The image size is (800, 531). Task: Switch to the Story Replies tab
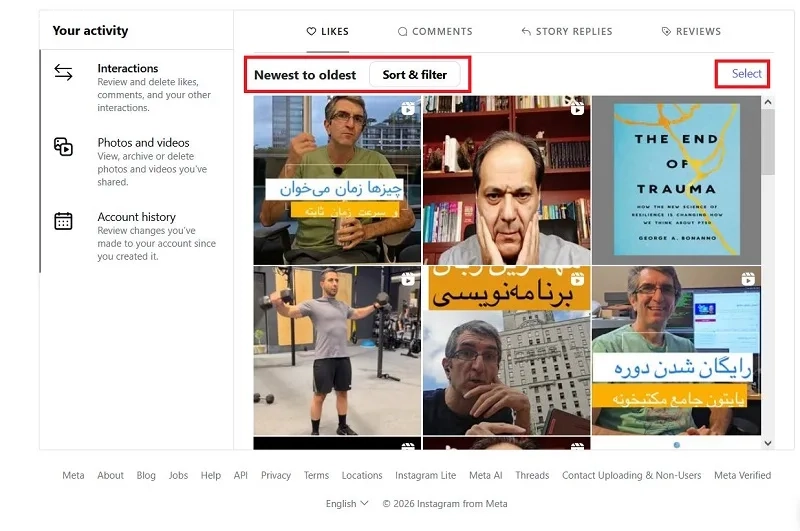566,32
